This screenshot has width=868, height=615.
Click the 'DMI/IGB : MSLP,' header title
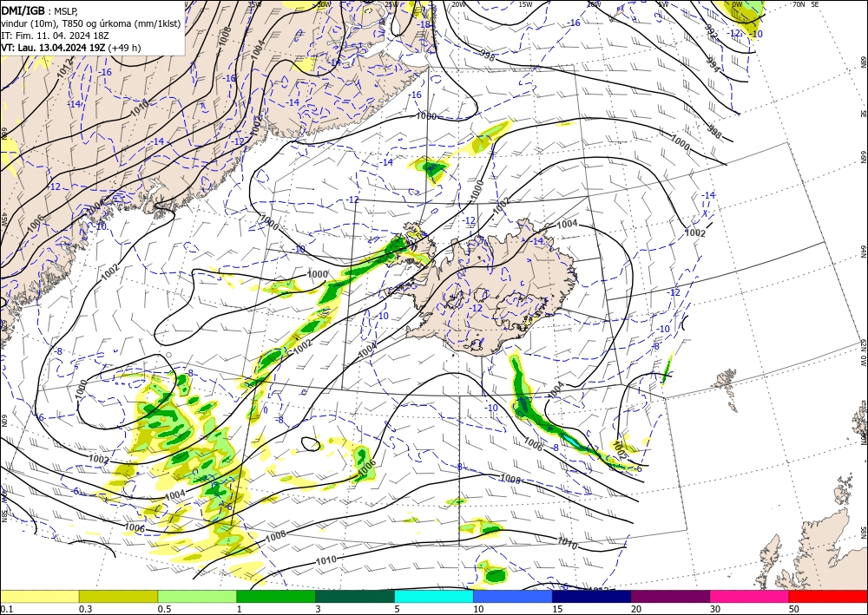click(x=41, y=10)
